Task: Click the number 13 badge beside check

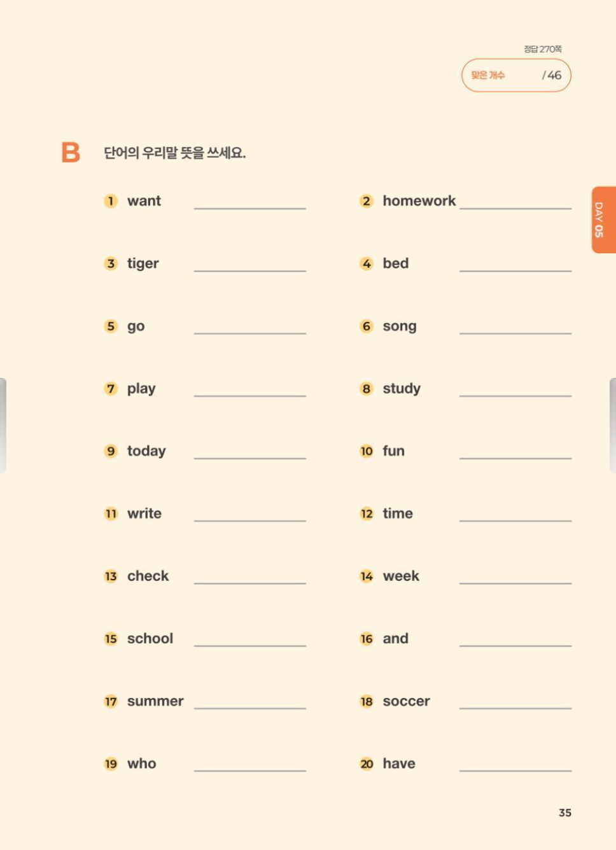Action: [x=111, y=576]
